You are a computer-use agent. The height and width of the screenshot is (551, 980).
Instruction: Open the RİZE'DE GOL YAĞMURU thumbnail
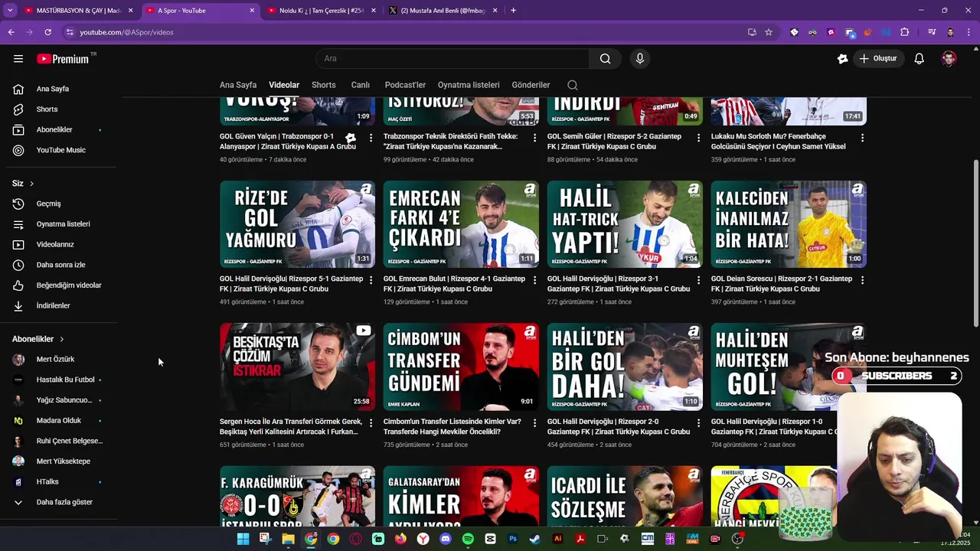(x=297, y=224)
